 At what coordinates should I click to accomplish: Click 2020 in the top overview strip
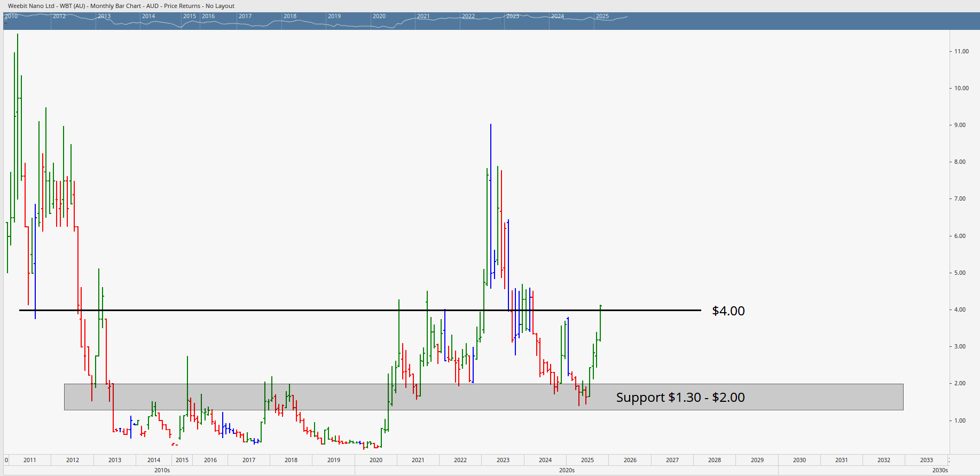coord(379,16)
